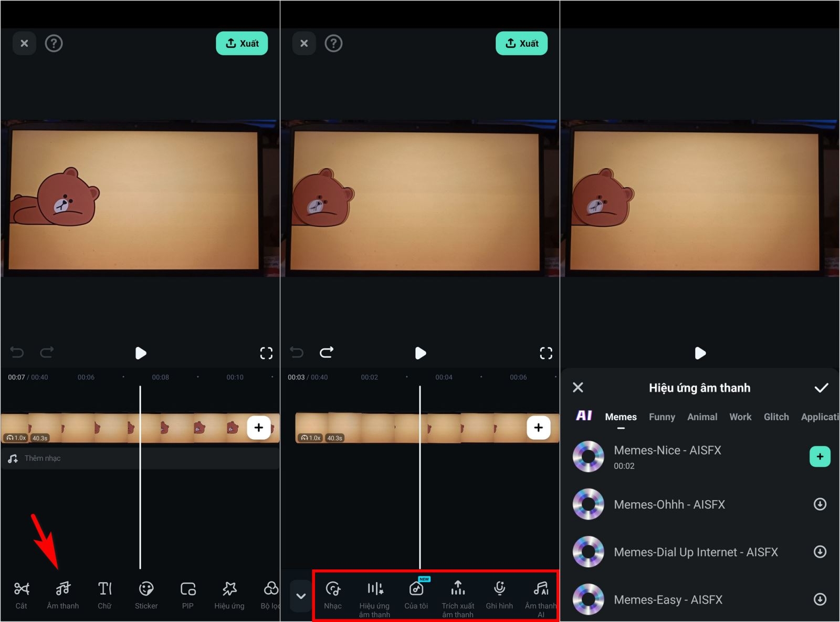
Task: Tap the 40.3s duration badge in left timeline
Action: click(40, 438)
